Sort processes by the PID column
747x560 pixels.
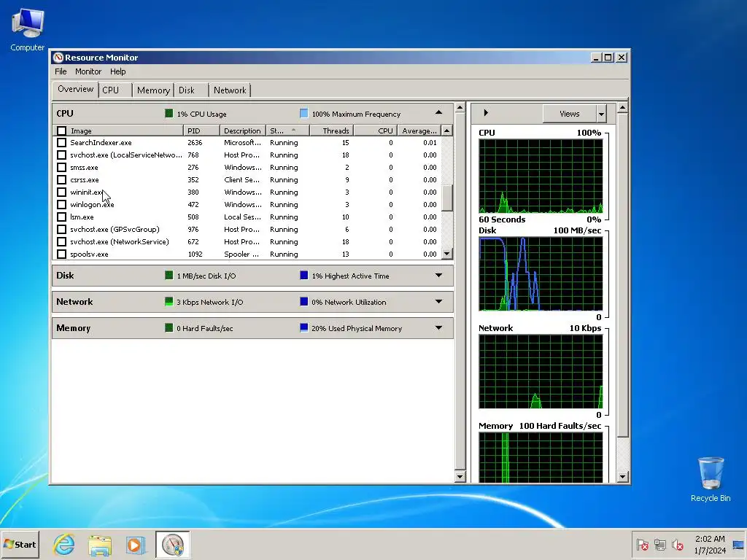pos(201,131)
